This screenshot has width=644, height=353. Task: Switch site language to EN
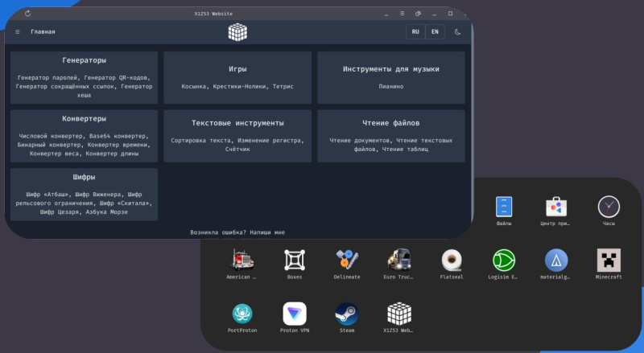tap(435, 32)
